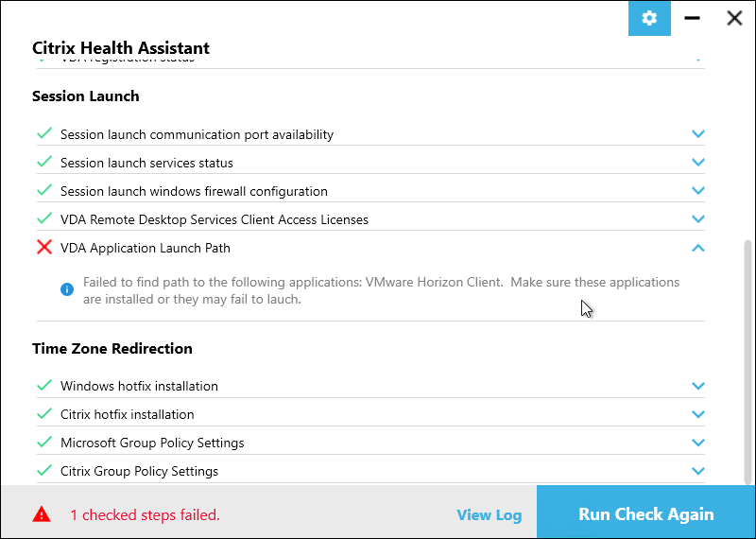Image resolution: width=756 pixels, height=539 pixels.
Task: Select the Session launch services status row
Action: point(370,163)
